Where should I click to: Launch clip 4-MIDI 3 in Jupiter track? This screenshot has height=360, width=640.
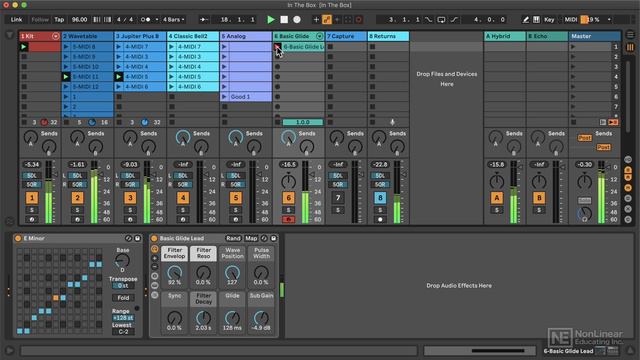(119, 57)
